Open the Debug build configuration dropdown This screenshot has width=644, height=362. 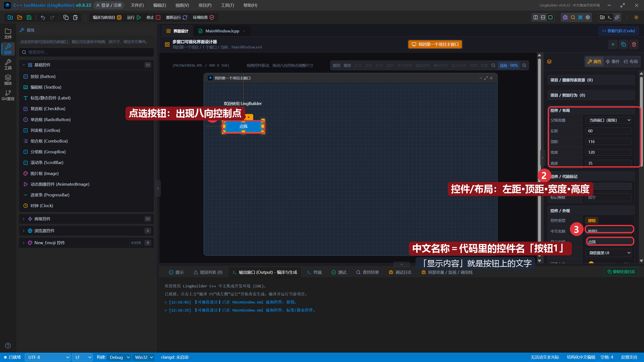point(119,357)
